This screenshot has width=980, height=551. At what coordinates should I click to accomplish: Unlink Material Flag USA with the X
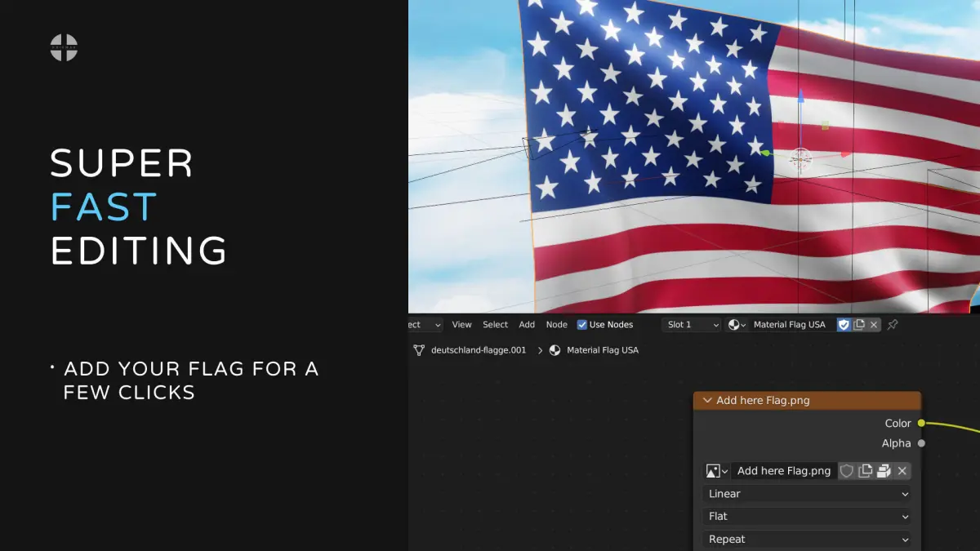coord(874,325)
